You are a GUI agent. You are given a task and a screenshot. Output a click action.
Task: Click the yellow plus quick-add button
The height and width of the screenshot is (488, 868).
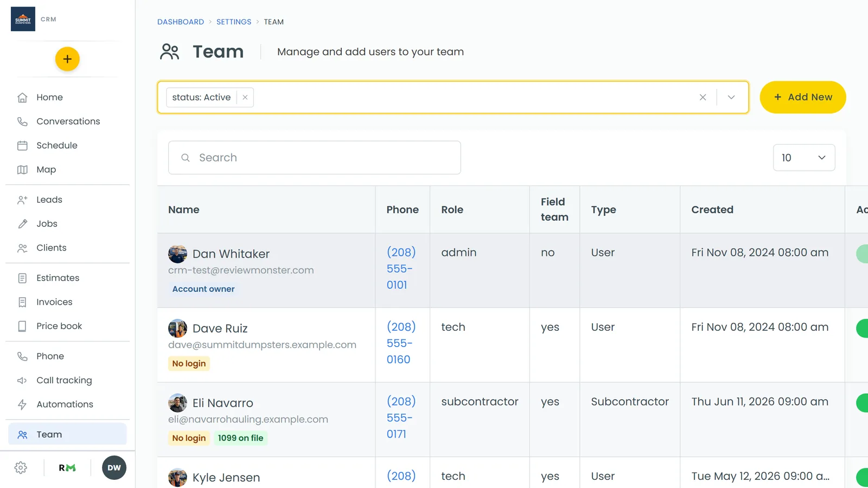pyautogui.click(x=67, y=59)
